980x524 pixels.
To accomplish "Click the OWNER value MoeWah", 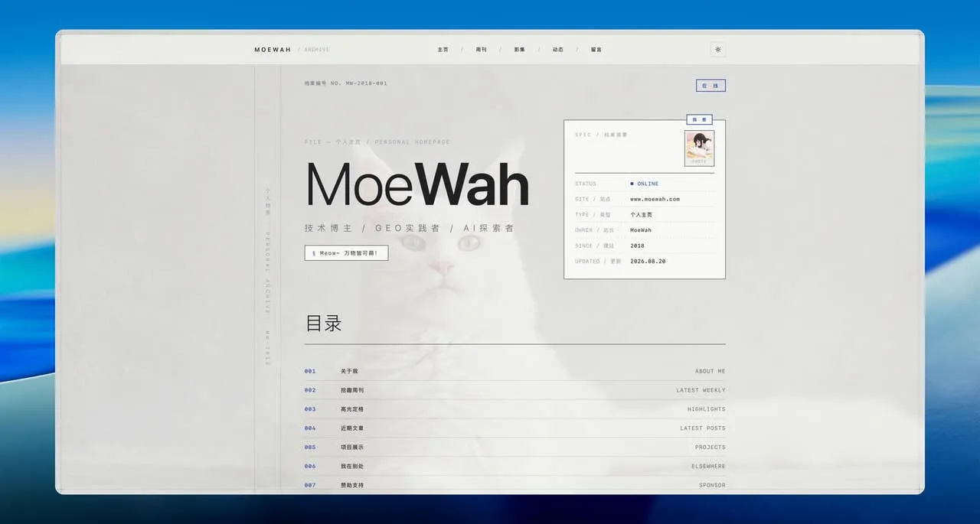I will tap(641, 230).
